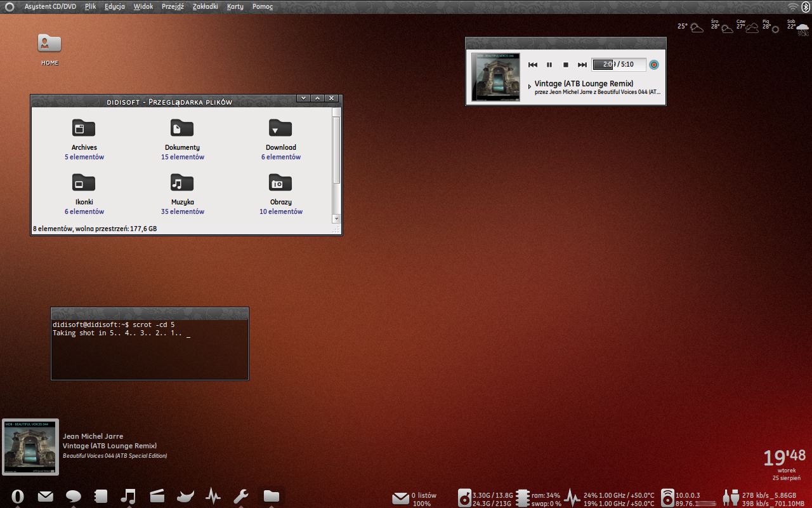Open the notebook dock icon

[101, 497]
